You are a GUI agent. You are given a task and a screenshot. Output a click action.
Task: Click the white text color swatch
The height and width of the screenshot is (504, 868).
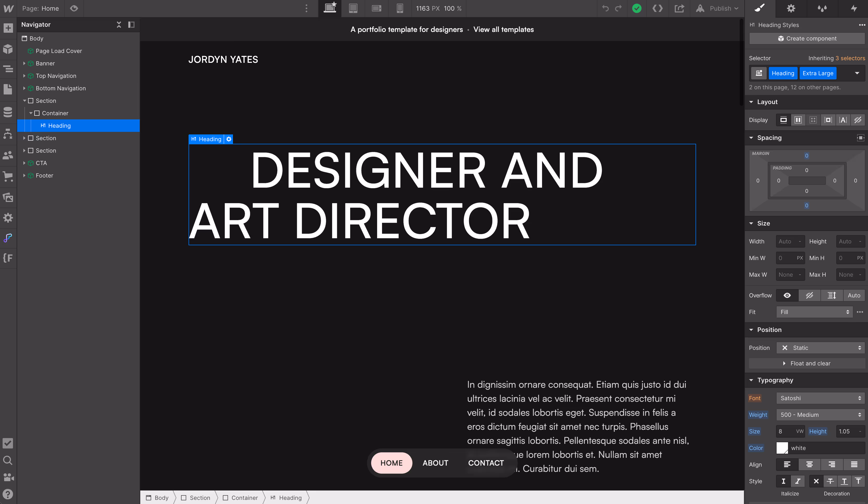782,448
